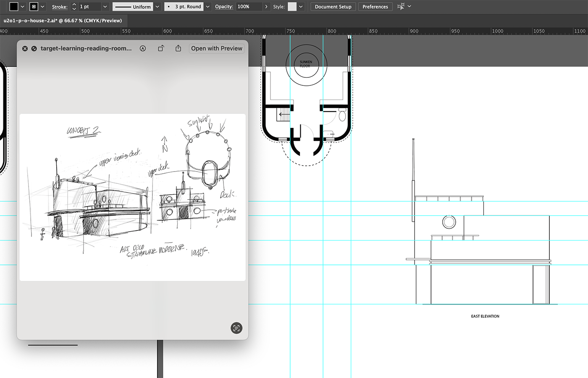Viewport: 588px width, 378px height.
Task: Click the stroke color box icon
Action: click(34, 7)
